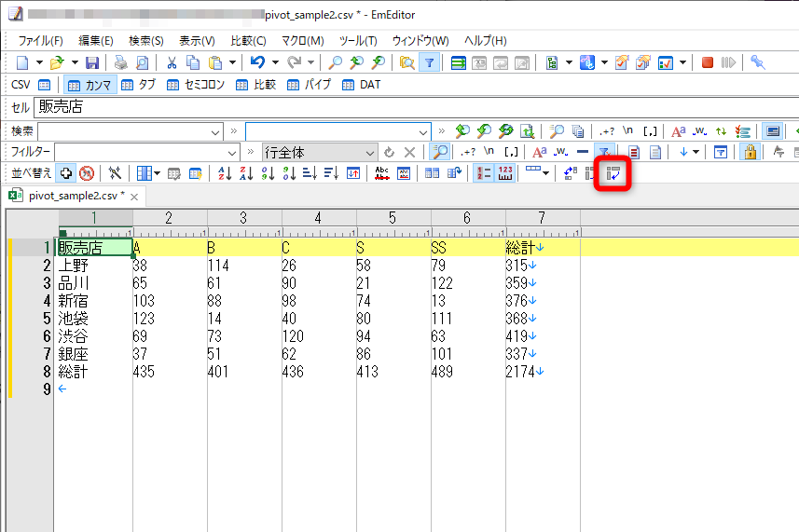This screenshot has height=532, width=799.
Task: Toggle incremental search magnifier in filter bar
Action: pos(440,152)
